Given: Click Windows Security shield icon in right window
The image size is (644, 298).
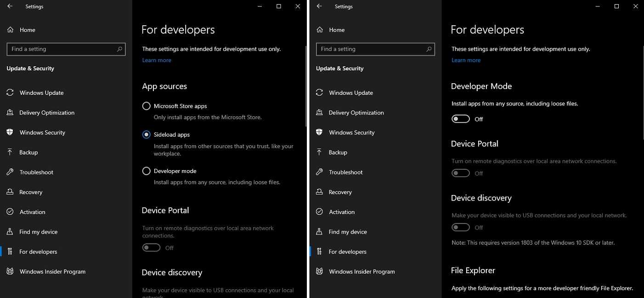Looking at the screenshot, I should point(319,132).
